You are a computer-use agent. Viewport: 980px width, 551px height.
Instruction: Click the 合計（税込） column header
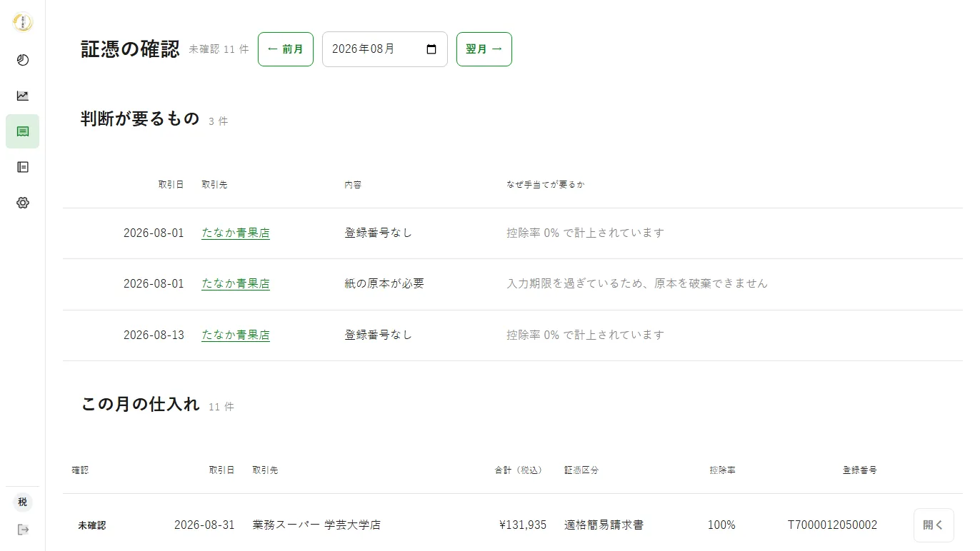click(521, 470)
